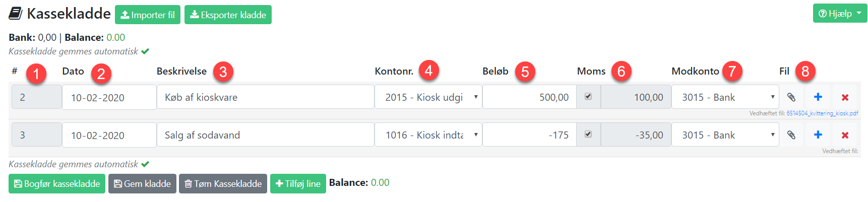The image size is (868, 202).
Task: Open attached file 6514504_kvittering_kiosk.pdf link
Action: 822,113
